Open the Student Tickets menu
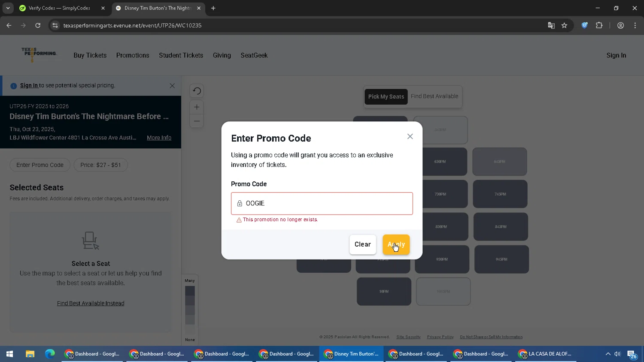The height and width of the screenshot is (362, 644). (181, 55)
